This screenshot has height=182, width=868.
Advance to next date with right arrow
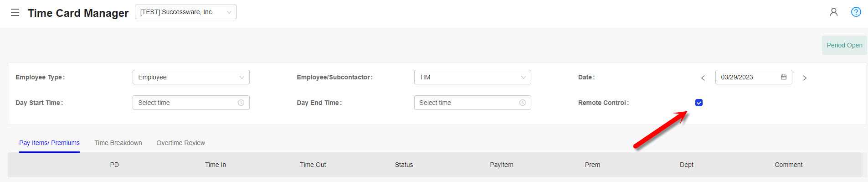click(x=805, y=78)
